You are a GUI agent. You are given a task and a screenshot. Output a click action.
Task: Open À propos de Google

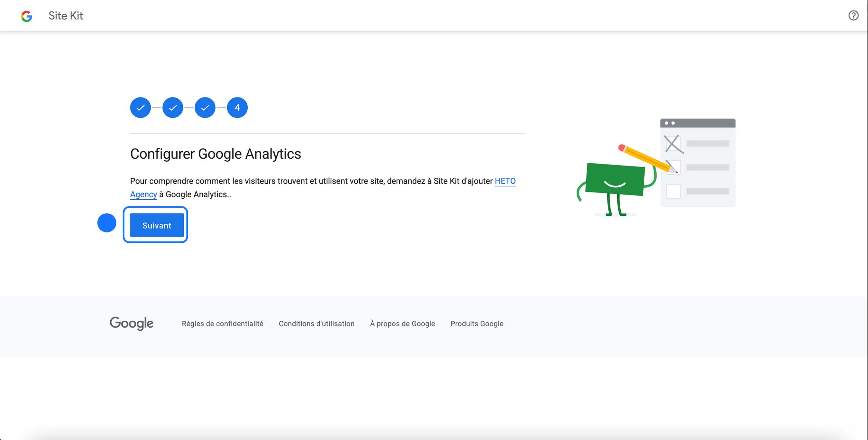[x=402, y=323]
